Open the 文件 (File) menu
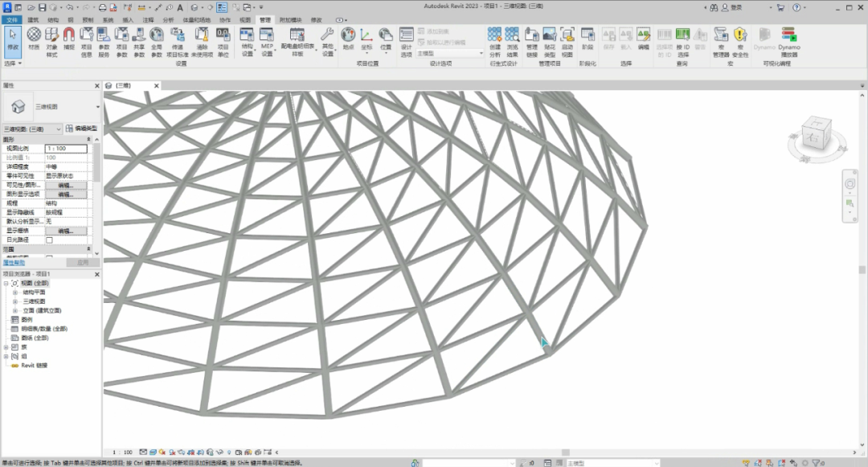 click(x=12, y=18)
